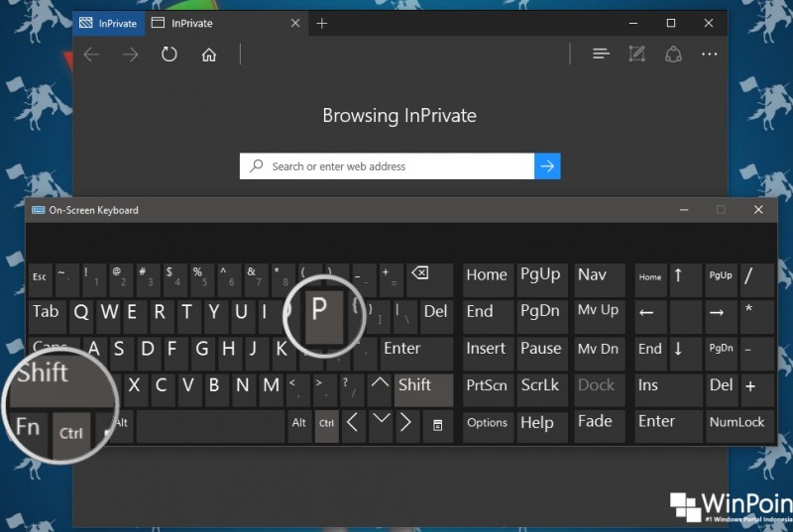793x532 pixels.
Task: Minimize the On-Screen Keyboard window
Action: [x=684, y=210]
